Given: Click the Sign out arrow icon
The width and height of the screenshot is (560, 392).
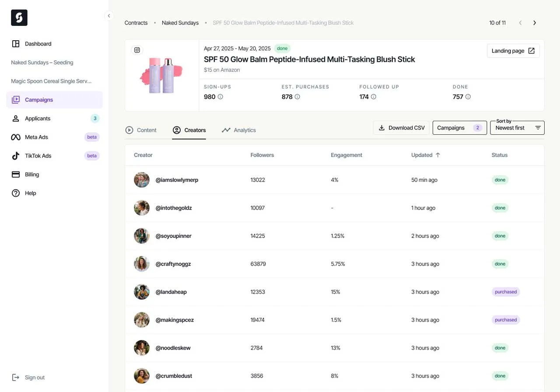Looking at the screenshot, I should click(x=16, y=377).
